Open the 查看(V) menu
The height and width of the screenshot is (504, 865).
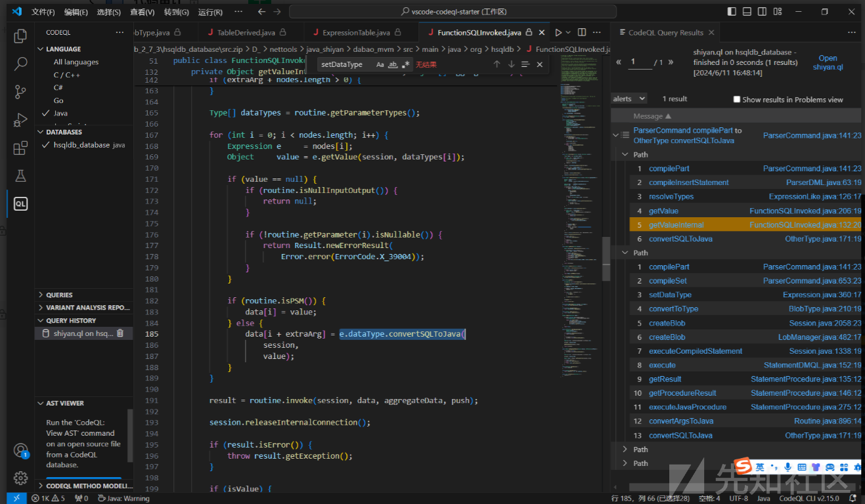tap(143, 12)
